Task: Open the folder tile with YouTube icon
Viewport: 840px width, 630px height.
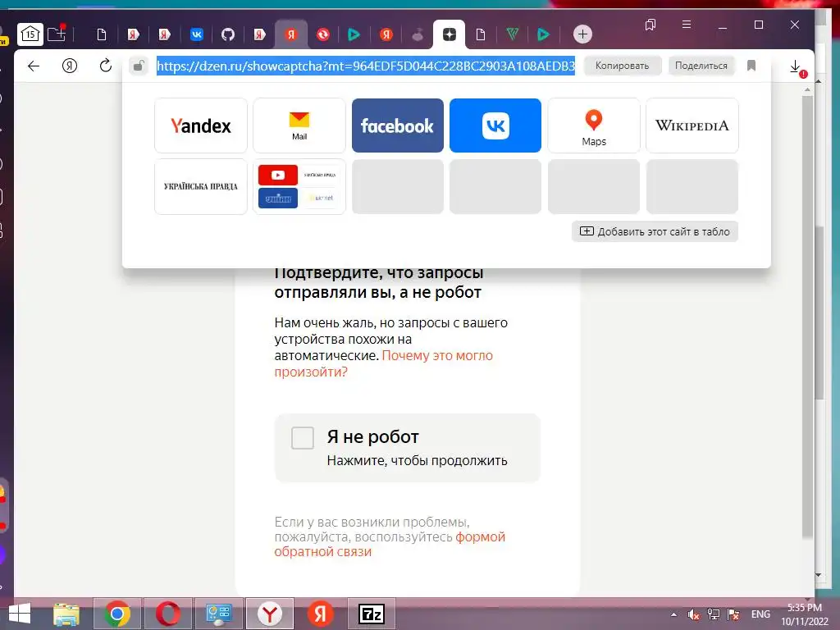Action: [299, 186]
